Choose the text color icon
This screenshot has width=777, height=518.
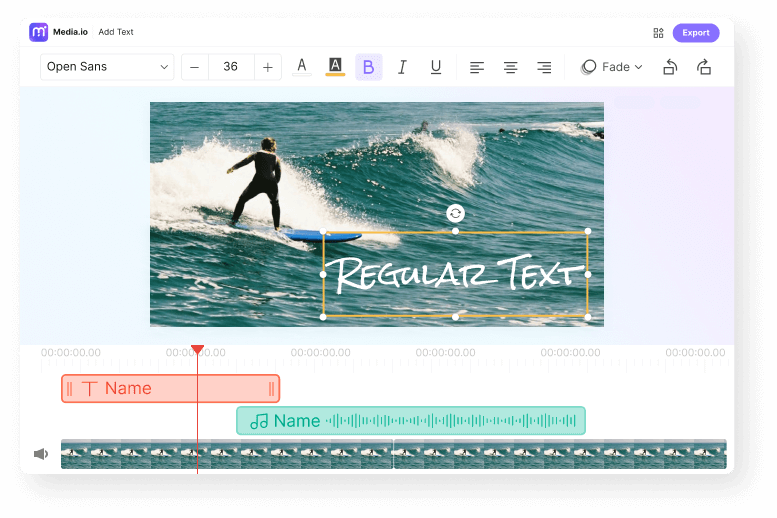coord(301,67)
